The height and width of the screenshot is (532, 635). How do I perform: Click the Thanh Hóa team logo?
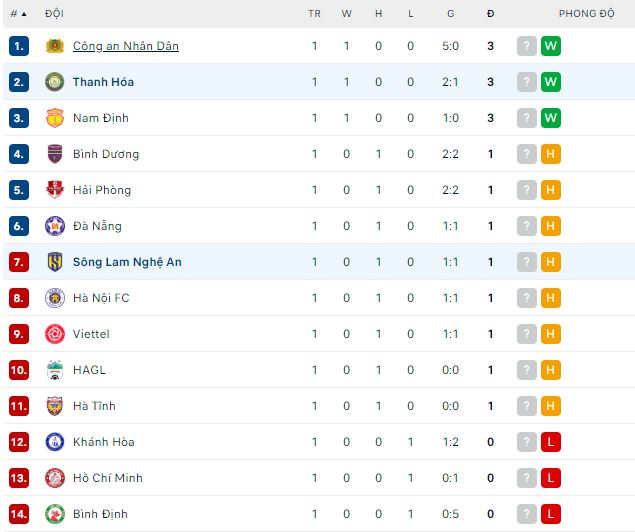coord(55,82)
